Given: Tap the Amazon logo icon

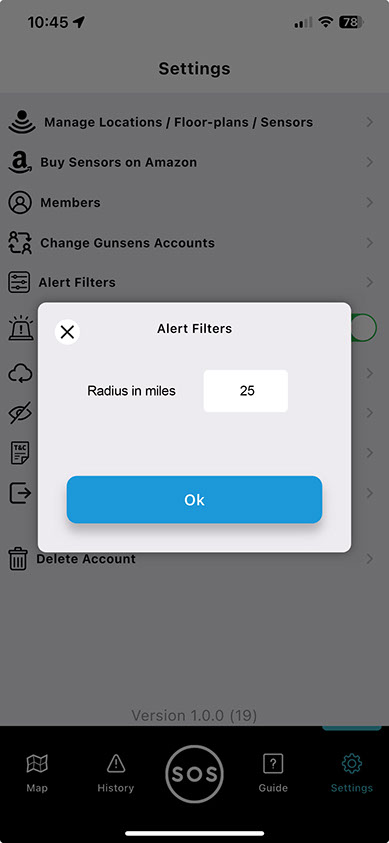Looking at the screenshot, I should tap(20, 162).
